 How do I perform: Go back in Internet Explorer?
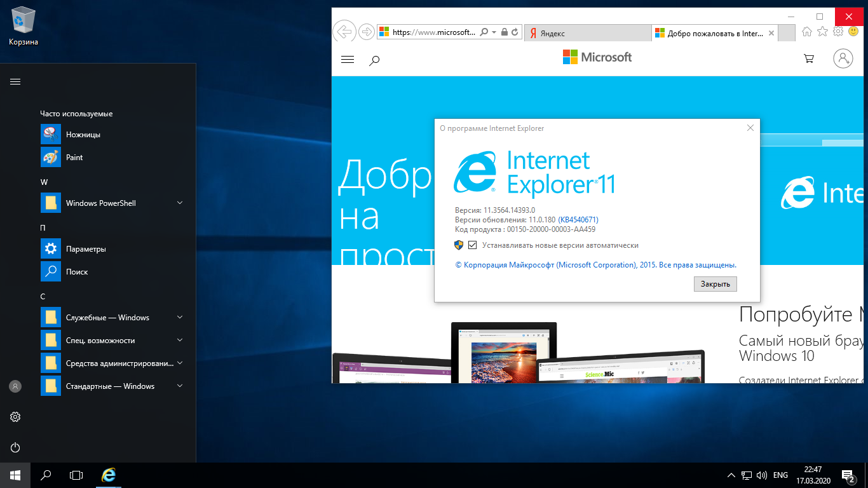click(x=344, y=32)
